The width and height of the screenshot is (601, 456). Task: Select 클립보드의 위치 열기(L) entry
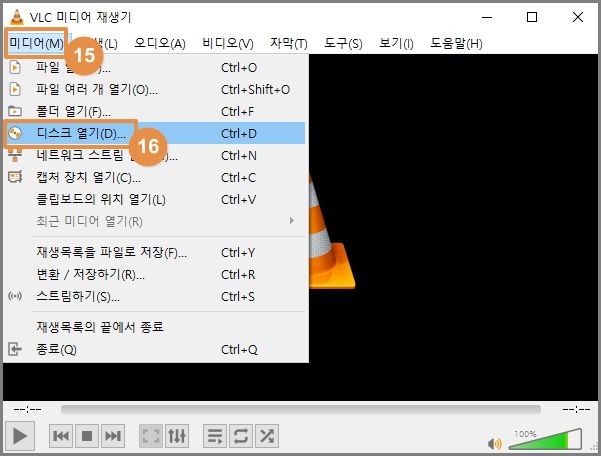[154, 199]
